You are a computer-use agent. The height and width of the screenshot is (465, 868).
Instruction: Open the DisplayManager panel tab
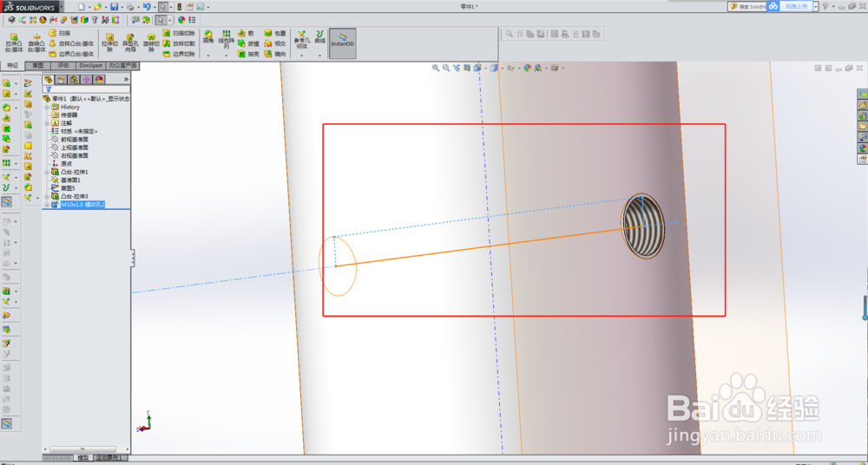[99, 79]
